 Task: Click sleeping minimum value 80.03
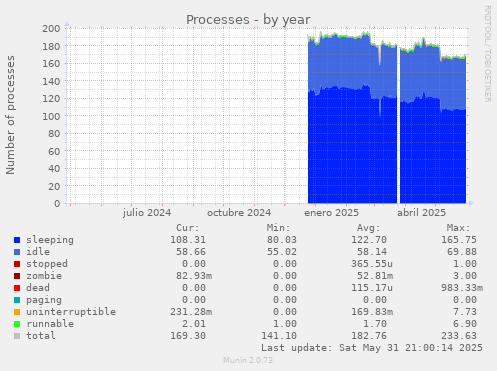(x=282, y=240)
